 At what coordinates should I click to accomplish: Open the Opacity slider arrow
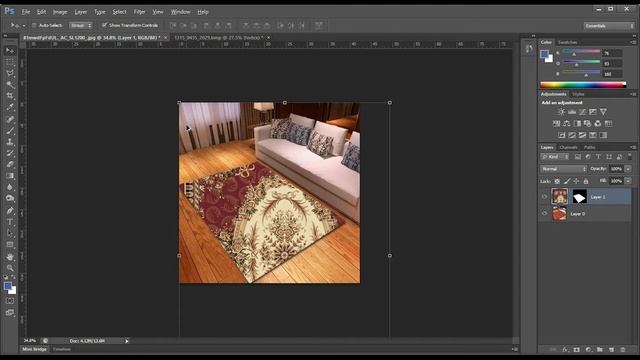(x=628, y=169)
